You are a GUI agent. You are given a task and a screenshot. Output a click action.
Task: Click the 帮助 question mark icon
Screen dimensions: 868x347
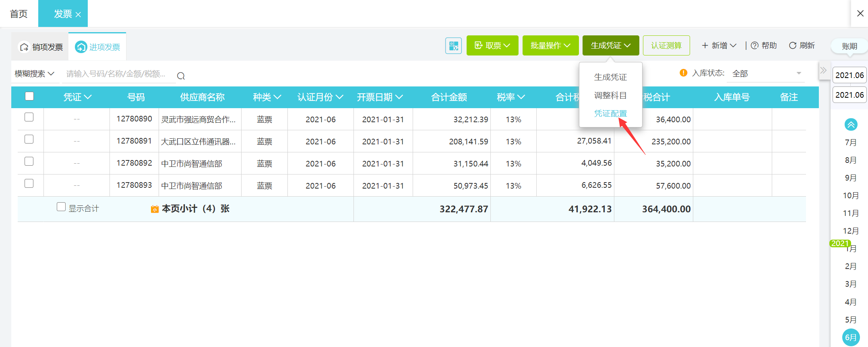pyautogui.click(x=754, y=45)
